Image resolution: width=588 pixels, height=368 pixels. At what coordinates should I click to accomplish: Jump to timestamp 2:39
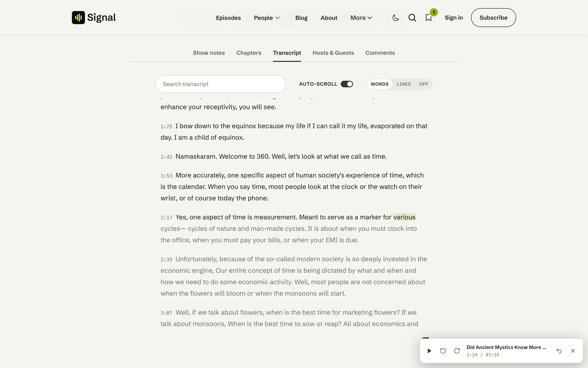click(166, 259)
